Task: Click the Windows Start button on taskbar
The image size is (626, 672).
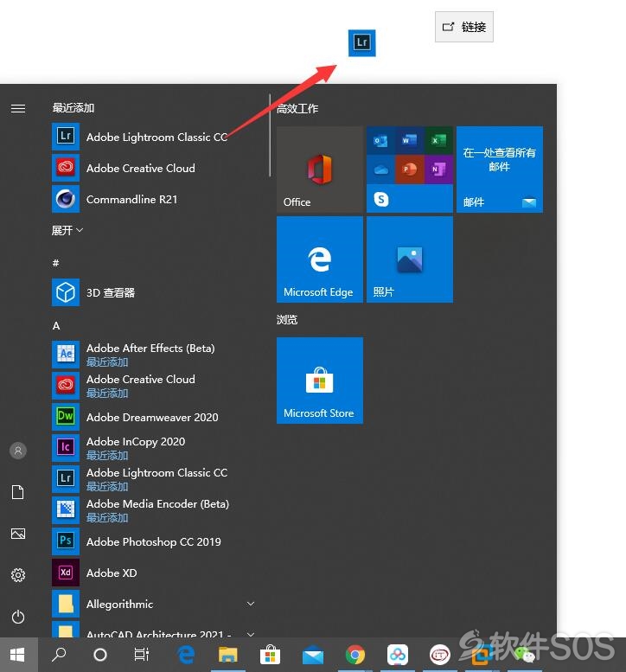Action: tap(18, 655)
